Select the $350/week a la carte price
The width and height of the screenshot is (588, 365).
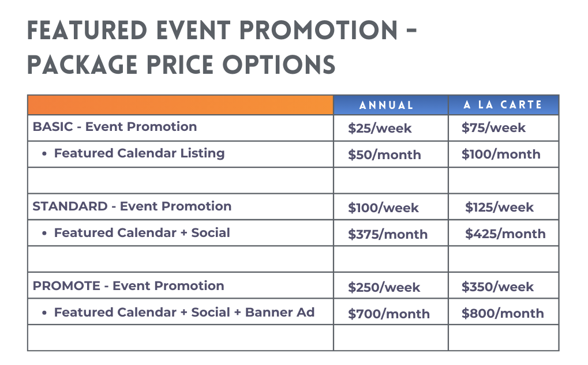(x=497, y=287)
